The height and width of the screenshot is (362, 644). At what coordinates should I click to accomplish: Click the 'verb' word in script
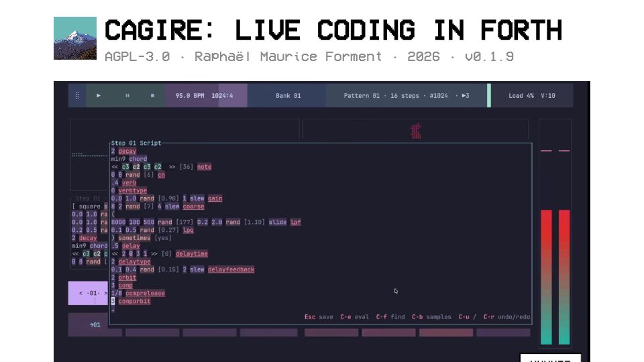coord(129,182)
